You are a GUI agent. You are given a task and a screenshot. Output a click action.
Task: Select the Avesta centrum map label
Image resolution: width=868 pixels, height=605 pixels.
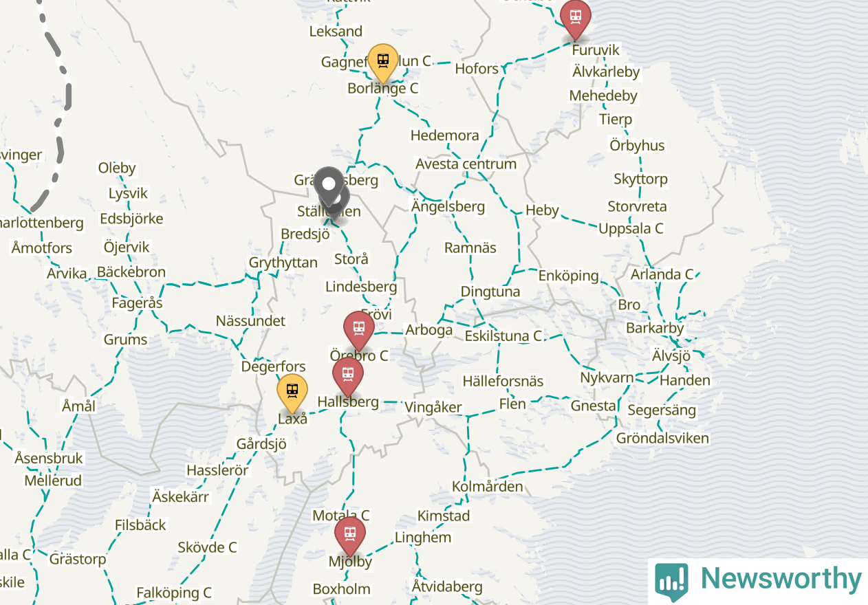[x=466, y=164]
